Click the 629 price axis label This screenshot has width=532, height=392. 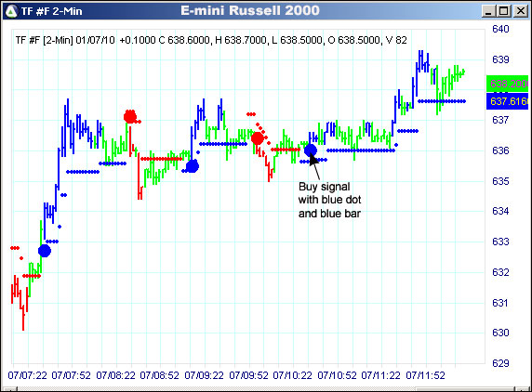point(500,363)
